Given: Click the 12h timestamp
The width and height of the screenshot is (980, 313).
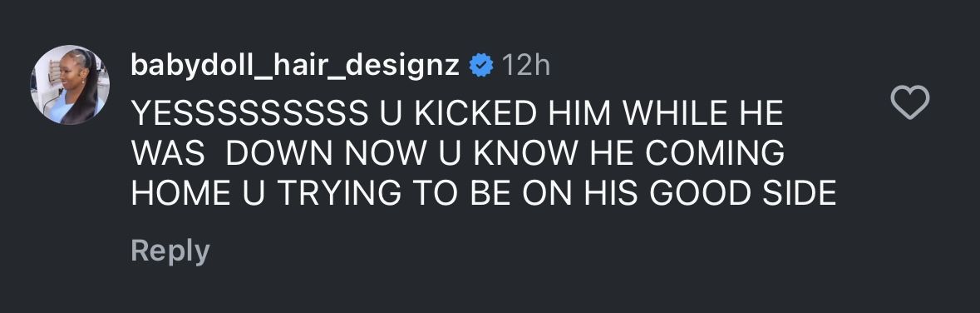Looking at the screenshot, I should point(525,65).
